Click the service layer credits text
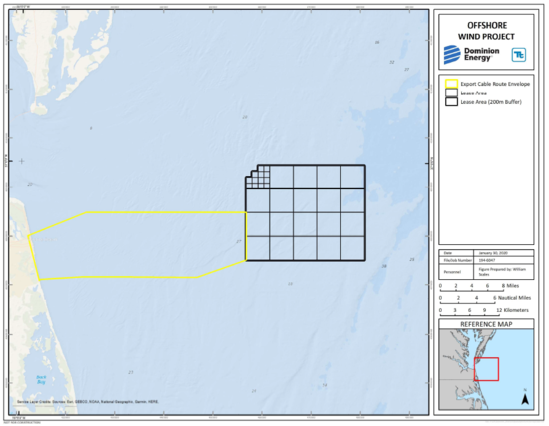549x426 pixels. coord(88,402)
